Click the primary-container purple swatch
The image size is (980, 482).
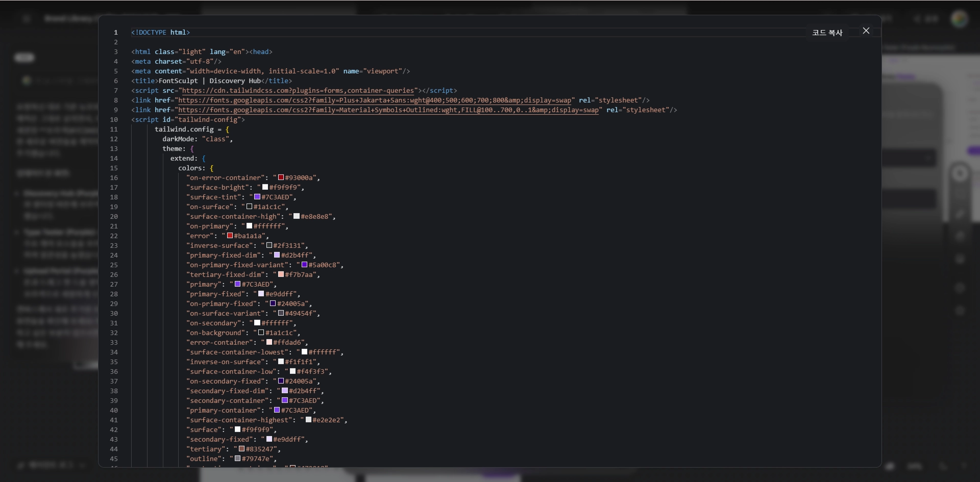(x=277, y=411)
